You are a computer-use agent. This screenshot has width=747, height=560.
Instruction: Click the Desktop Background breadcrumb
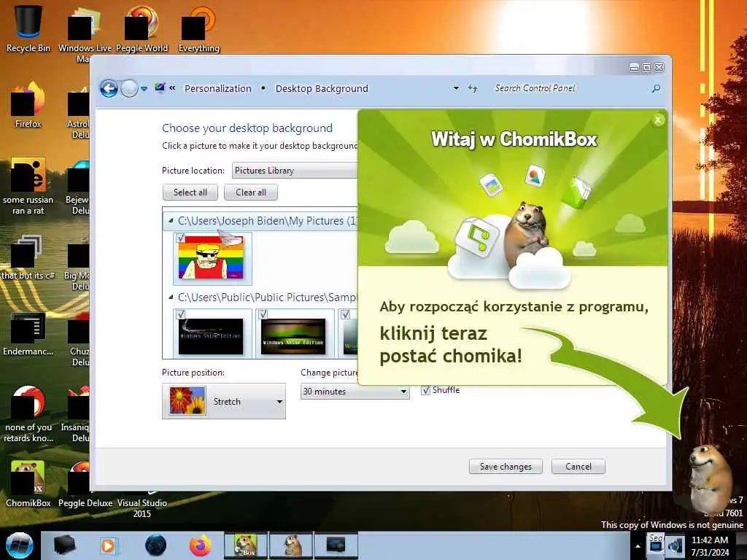tap(322, 88)
